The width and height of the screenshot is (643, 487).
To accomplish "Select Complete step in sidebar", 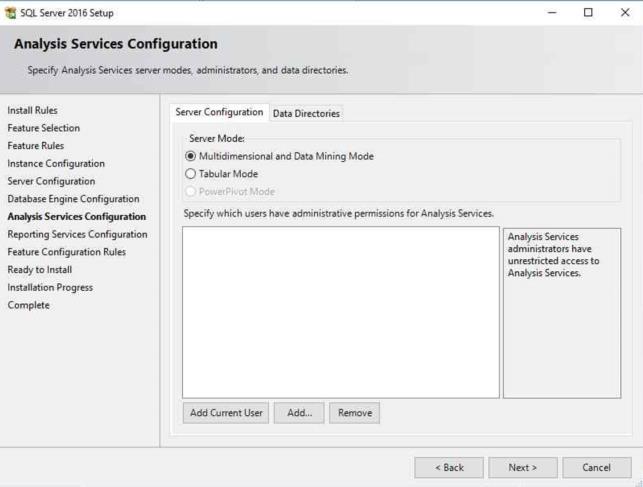I will (29, 305).
